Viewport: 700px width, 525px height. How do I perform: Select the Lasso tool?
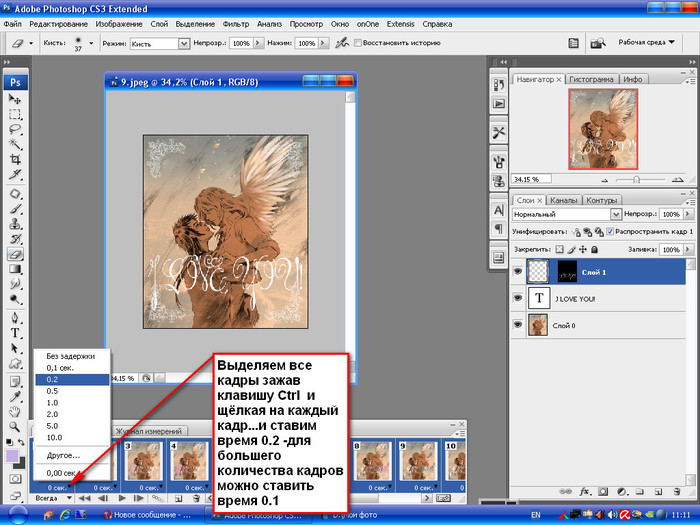point(15,129)
